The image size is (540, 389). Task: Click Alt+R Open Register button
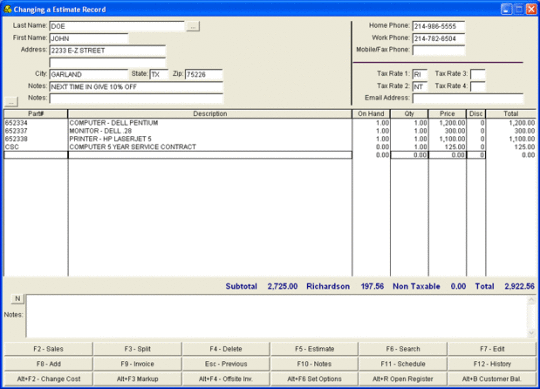click(403, 379)
